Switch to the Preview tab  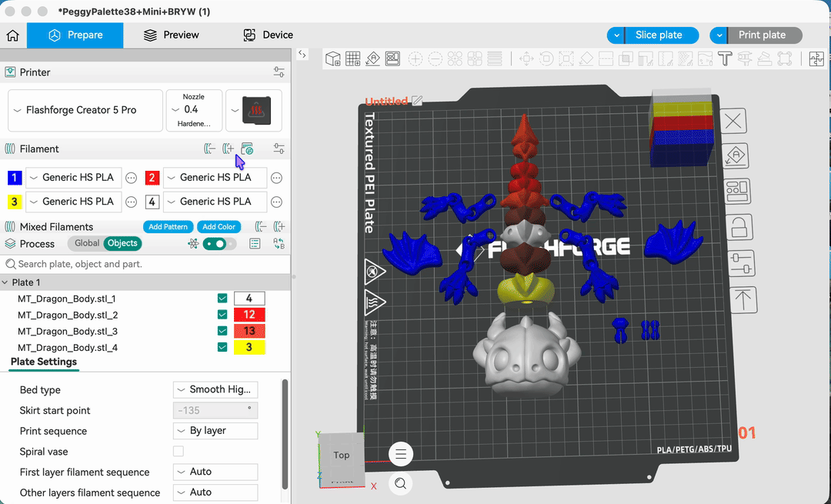tap(171, 35)
